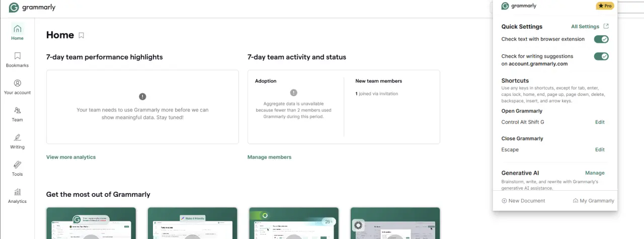This screenshot has width=644, height=239.
Task: Click the View more analytics link
Action: (x=71, y=157)
